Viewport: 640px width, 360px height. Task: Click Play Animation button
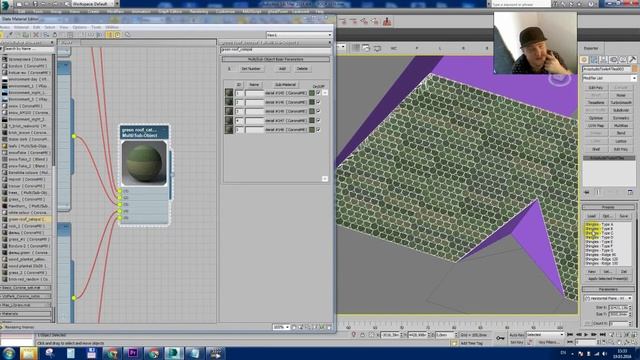click(x=586, y=335)
